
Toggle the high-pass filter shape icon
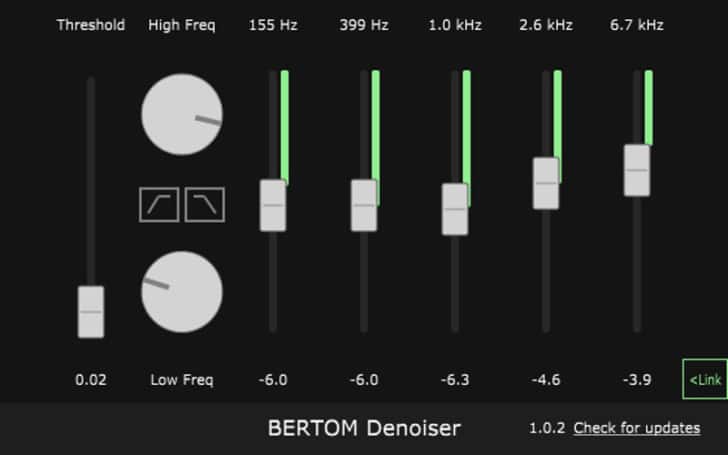(159, 205)
